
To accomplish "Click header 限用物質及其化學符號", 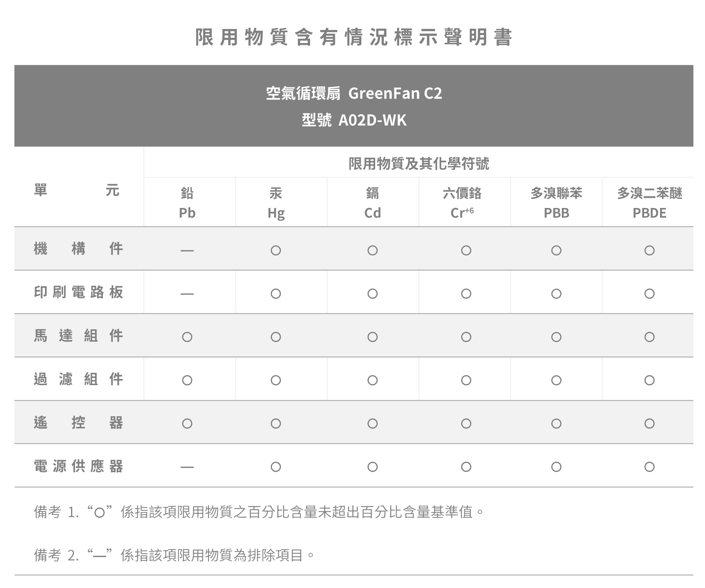I will tap(419, 164).
